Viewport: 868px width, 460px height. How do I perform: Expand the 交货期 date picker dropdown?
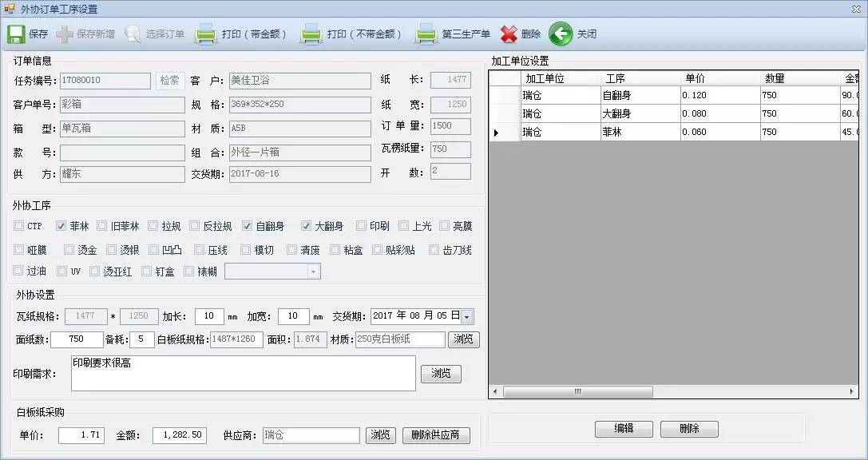(467, 316)
